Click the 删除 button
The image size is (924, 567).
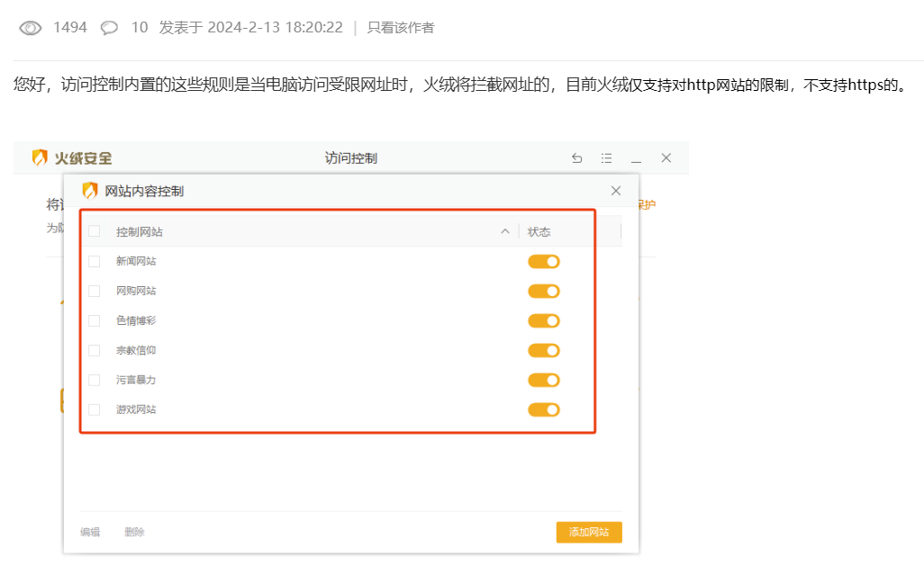pyautogui.click(x=134, y=533)
